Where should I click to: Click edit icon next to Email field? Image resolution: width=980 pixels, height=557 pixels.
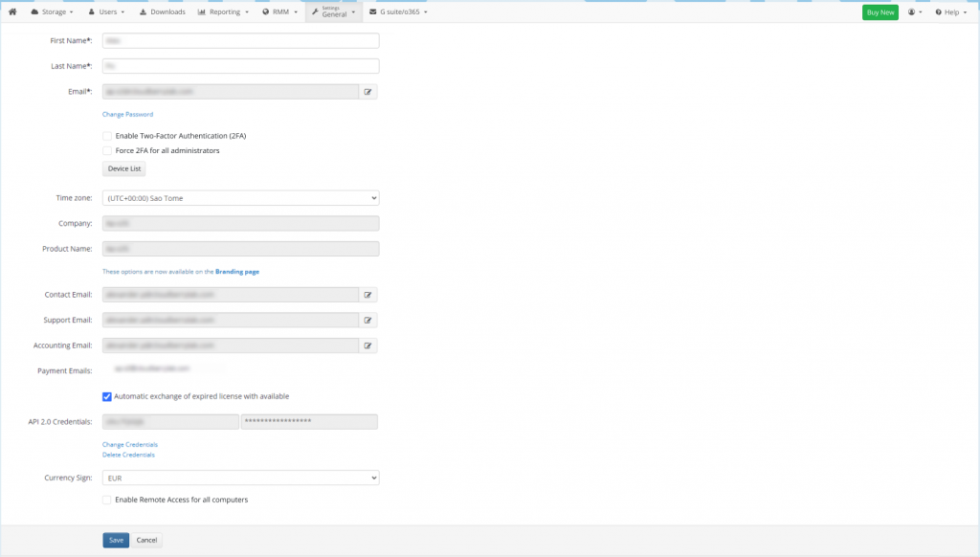point(368,92)
